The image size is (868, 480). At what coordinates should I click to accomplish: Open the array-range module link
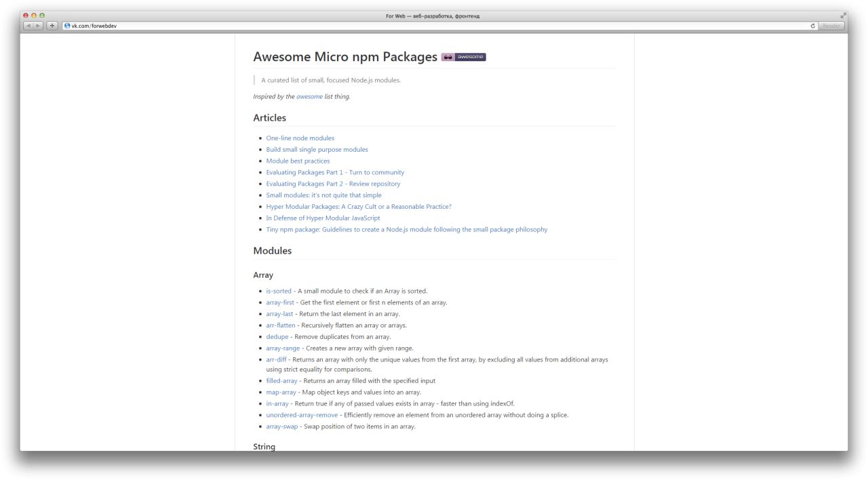(283, 348)
